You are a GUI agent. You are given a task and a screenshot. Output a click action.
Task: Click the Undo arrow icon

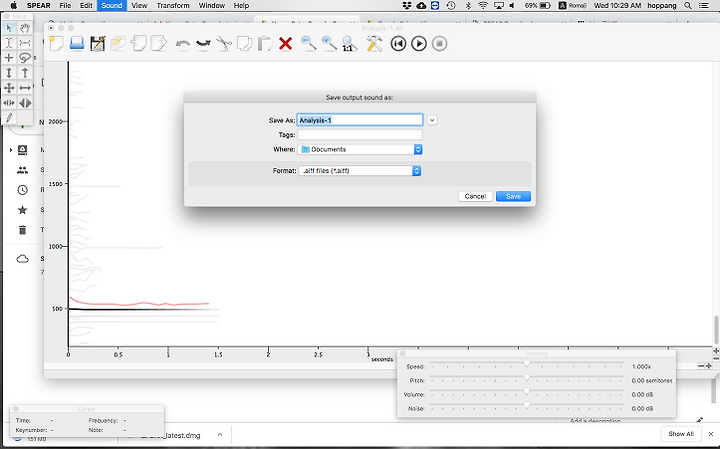point(183,44)
